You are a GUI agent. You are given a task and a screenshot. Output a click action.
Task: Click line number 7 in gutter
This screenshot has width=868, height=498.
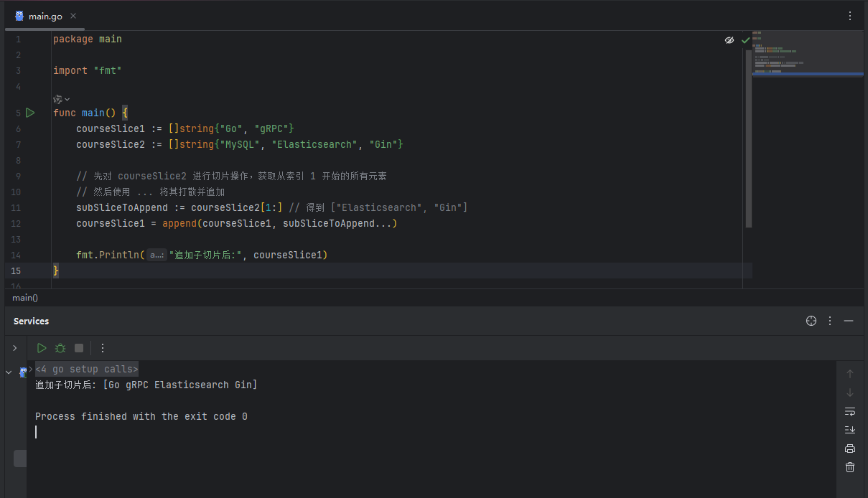click(18, 144)
